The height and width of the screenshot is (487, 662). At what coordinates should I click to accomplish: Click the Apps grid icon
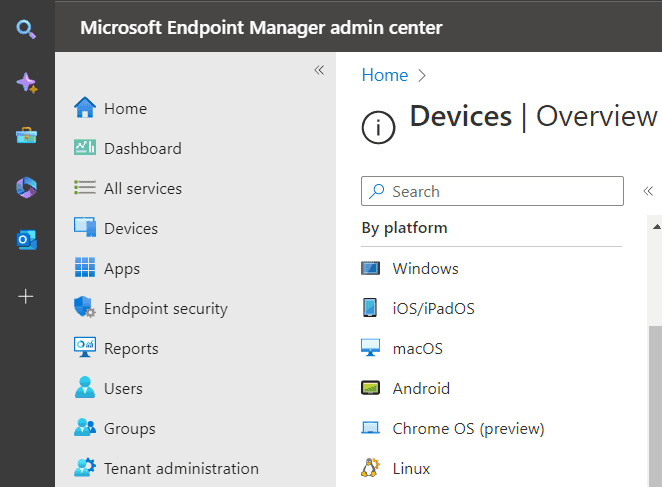point(85,267)
